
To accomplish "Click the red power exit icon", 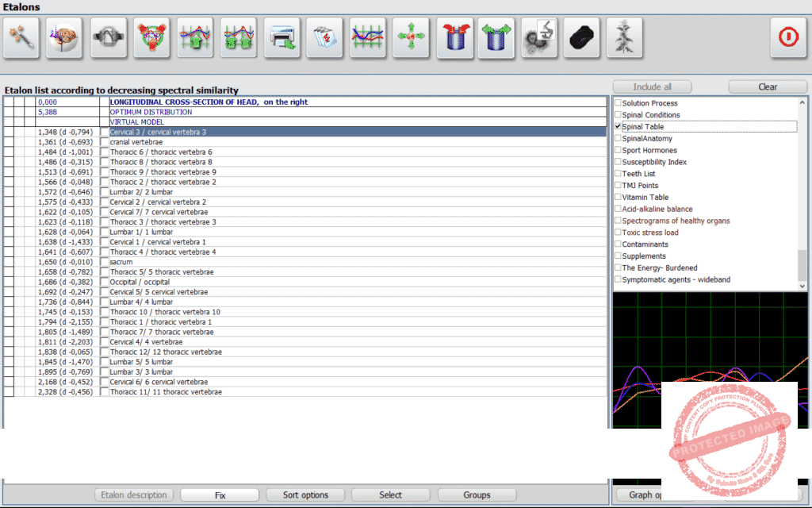I will [788, 37].
